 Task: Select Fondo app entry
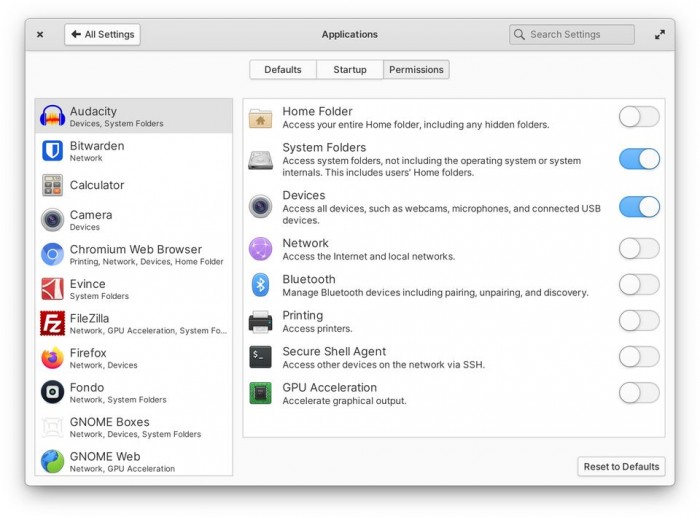(133, 392)
